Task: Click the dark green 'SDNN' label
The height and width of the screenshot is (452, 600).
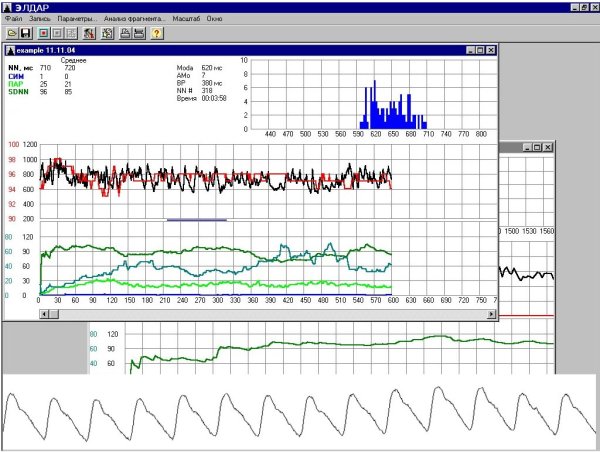Action: coord(18,92)
